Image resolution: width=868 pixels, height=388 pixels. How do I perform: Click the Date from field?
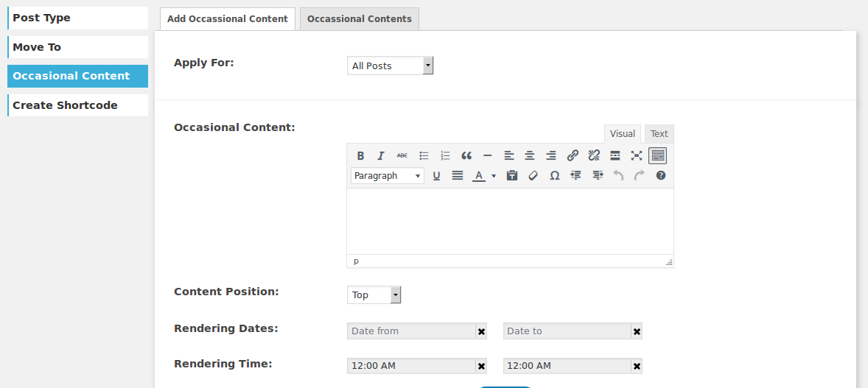[411, 331]
